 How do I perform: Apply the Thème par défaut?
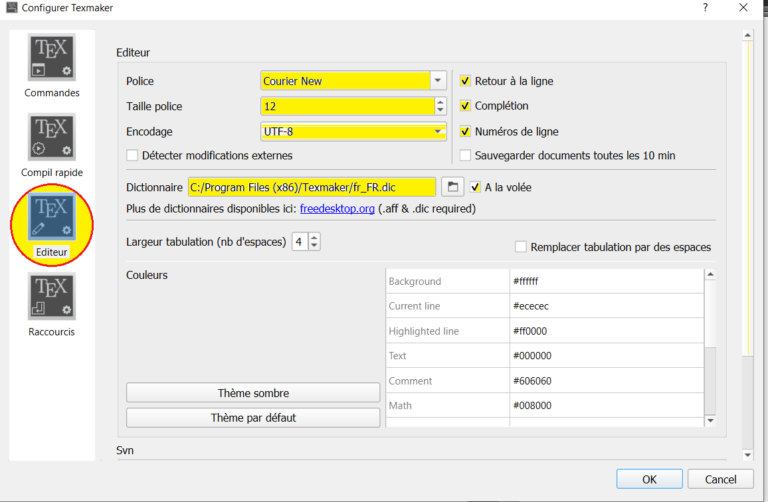(x=253, y=418)
